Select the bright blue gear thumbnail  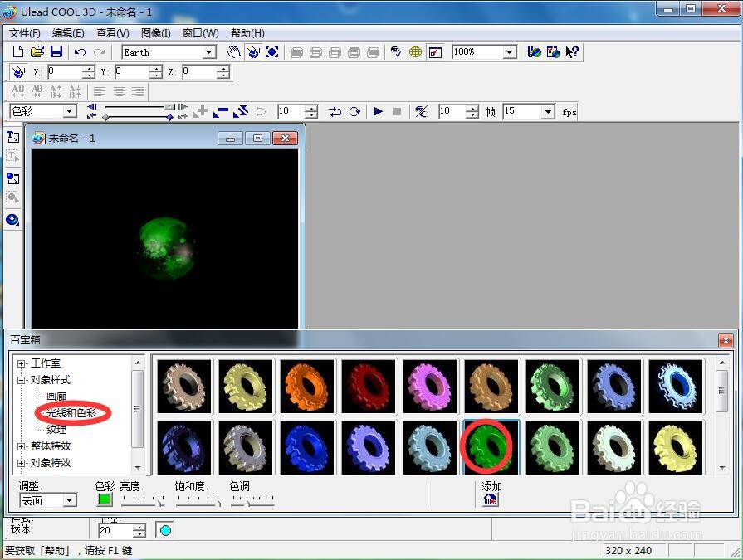tap(306, 447)
